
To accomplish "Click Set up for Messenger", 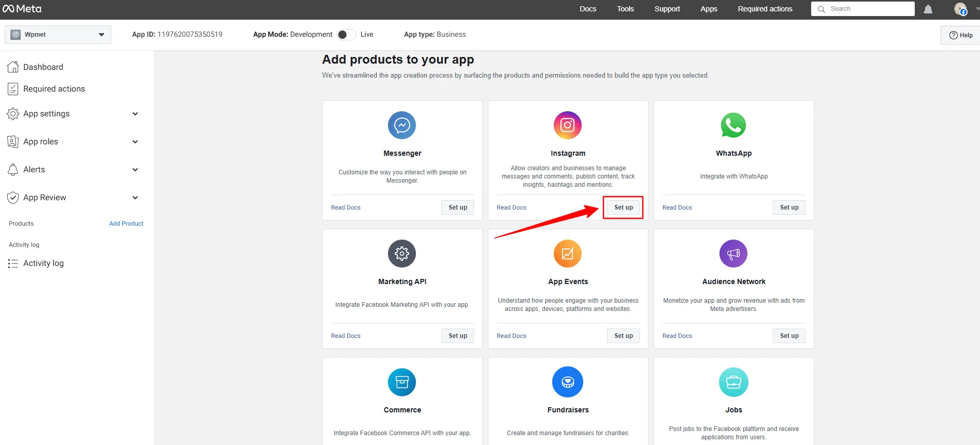I will (x=458, y=207).
